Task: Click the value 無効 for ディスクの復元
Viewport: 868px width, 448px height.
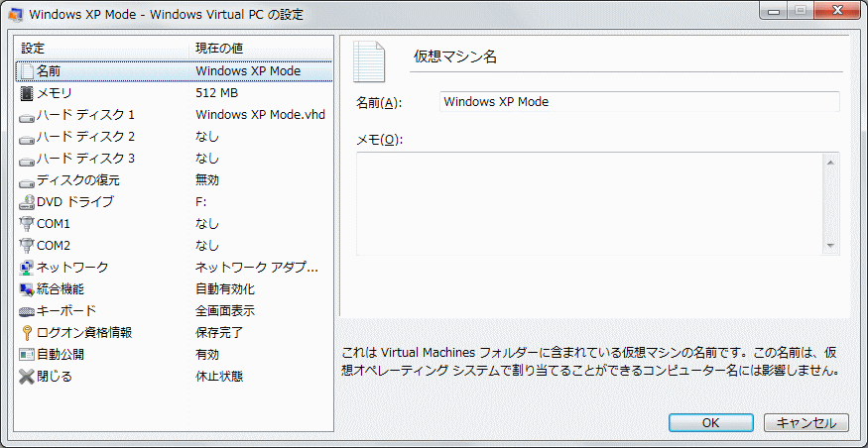Action: (207, 180)
